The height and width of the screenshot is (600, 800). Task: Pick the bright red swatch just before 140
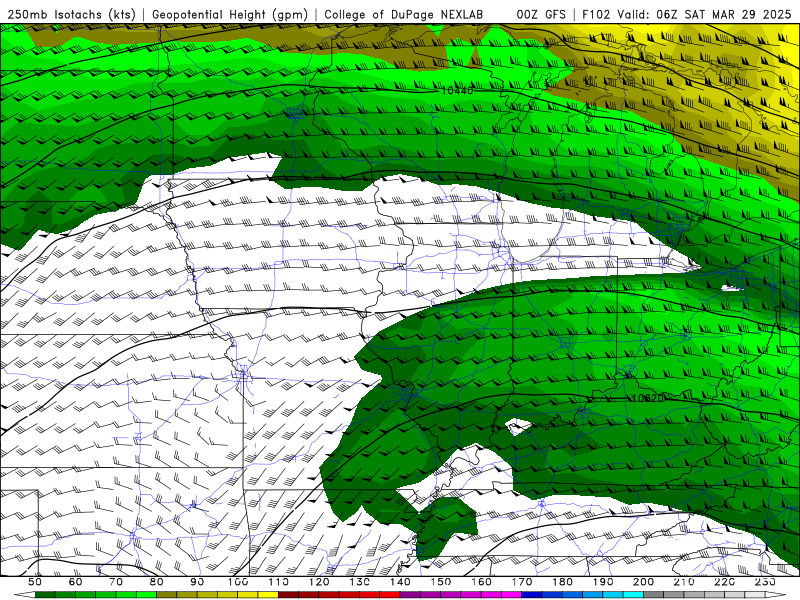[x=389, y=595]
